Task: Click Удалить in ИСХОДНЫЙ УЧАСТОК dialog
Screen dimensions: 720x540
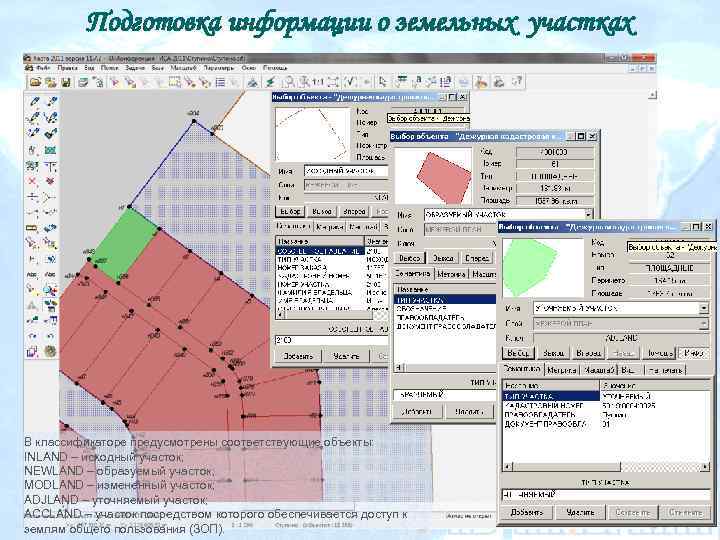Action: (346, 356)
